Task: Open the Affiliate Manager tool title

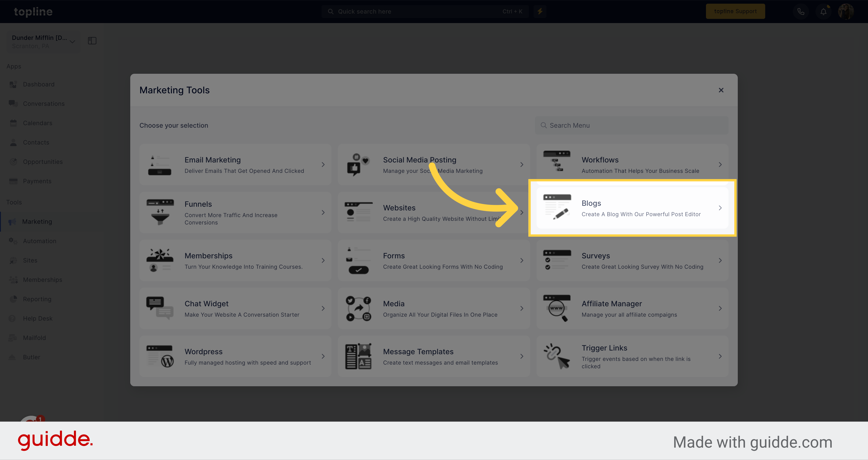Action: [611, 304]
